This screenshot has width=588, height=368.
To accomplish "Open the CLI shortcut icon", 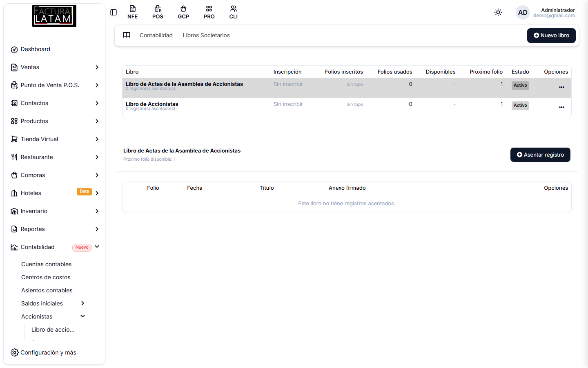I will 234,12.
